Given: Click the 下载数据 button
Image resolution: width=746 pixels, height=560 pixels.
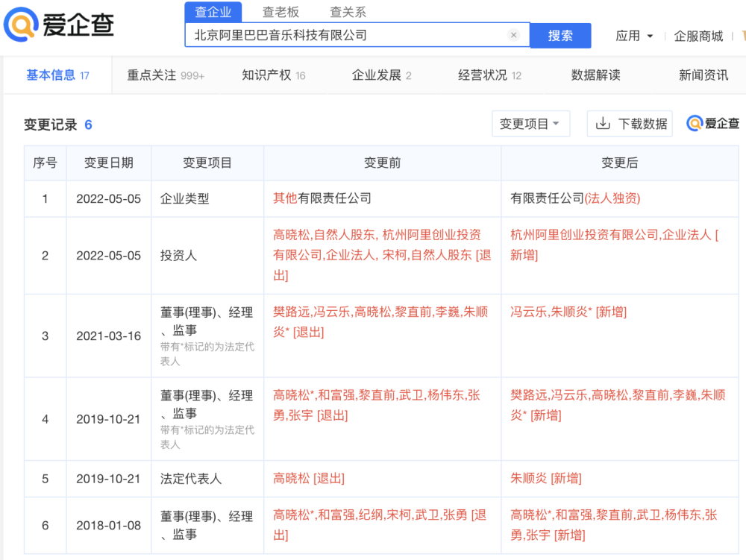Looking at the screenshot, I should pos(630,124).
